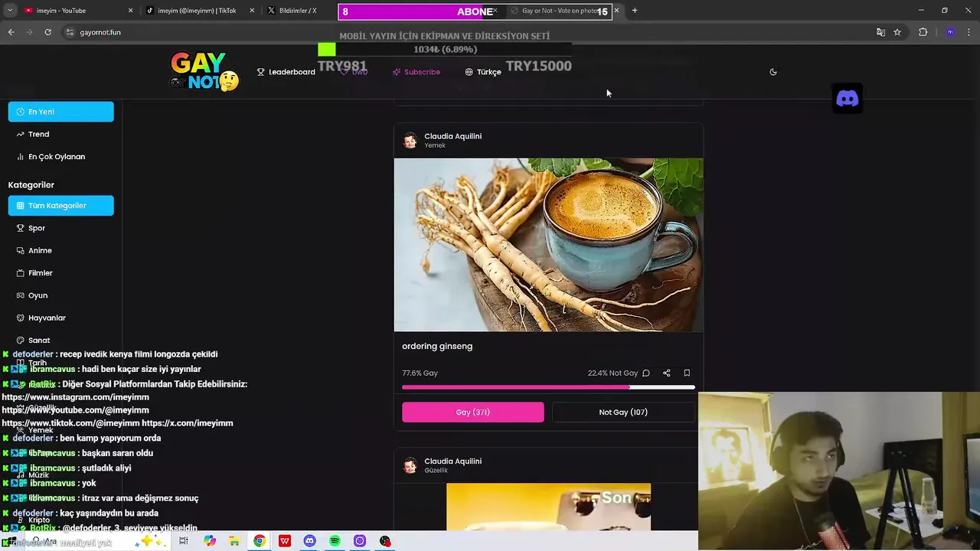Viewport: 980px width, 551px height.
Task: Click the Gay or Not site logo
Action: point(204,71)
